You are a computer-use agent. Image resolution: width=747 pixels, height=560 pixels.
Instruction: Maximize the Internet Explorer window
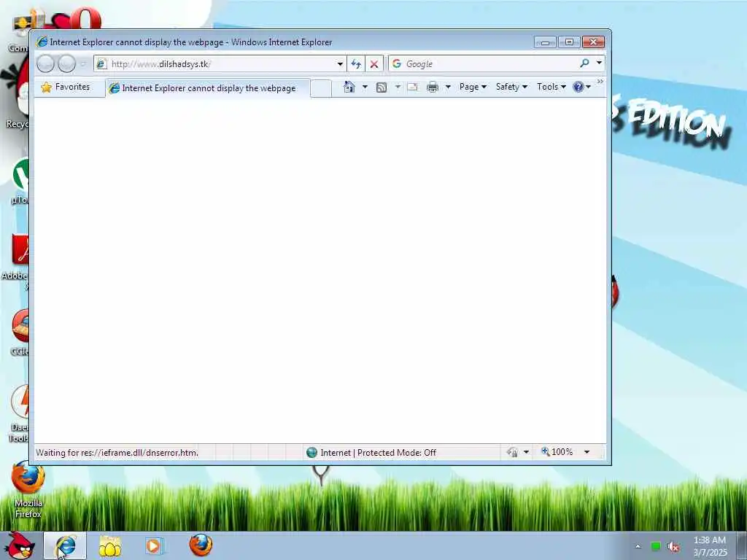[569, 42]
